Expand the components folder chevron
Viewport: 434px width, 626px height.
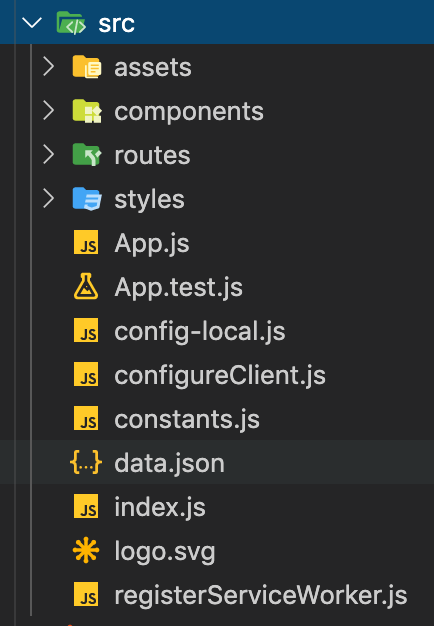(x=48, y=111)
